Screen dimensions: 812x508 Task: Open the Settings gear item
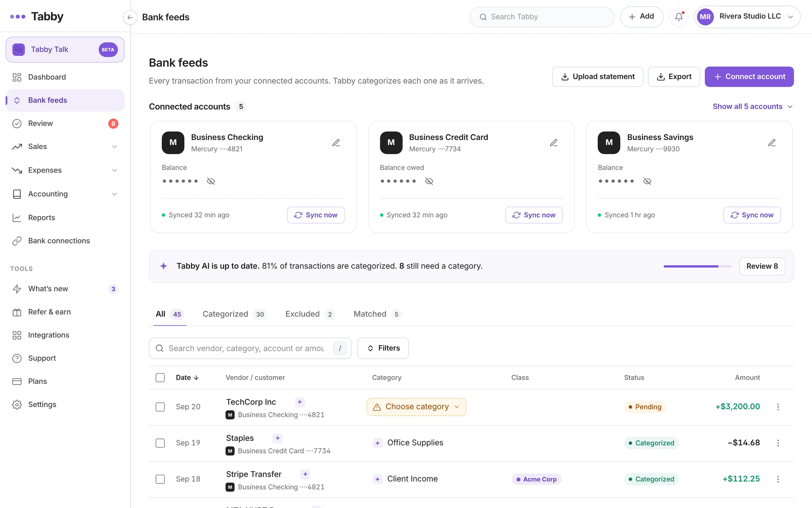[65, 404]
